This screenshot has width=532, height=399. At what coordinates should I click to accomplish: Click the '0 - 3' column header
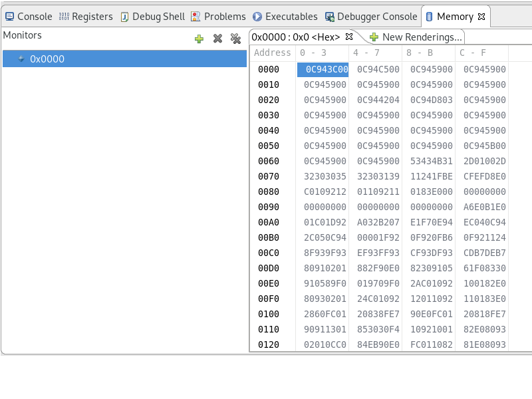coord(322,53)
